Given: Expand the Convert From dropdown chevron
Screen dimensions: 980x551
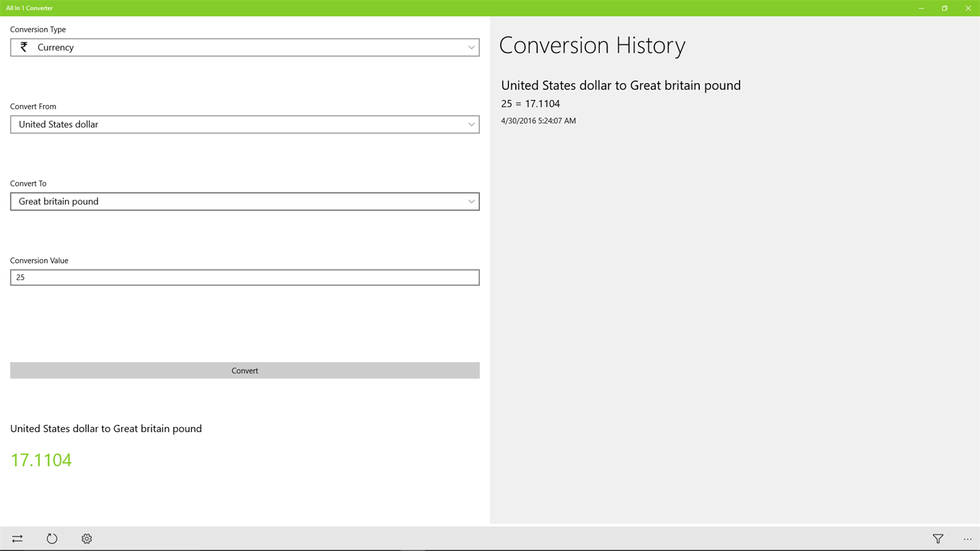Looking at the screenshot, I should 470,123.
